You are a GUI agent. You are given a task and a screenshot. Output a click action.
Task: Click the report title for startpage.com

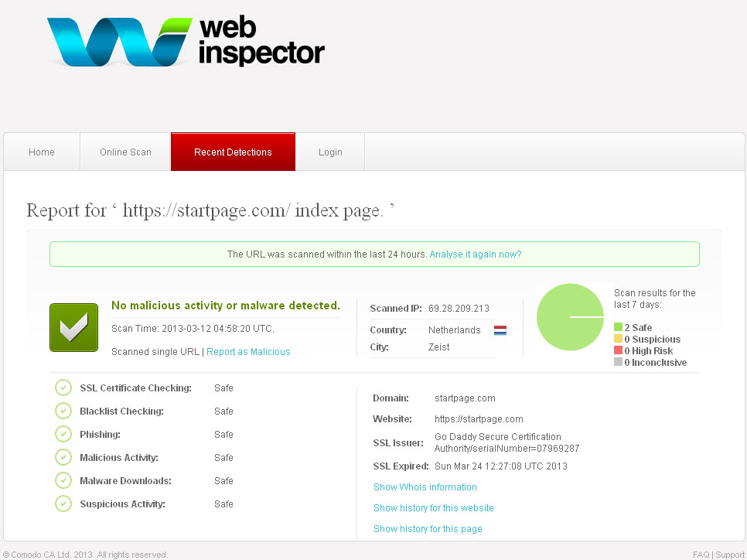[210, 210]
